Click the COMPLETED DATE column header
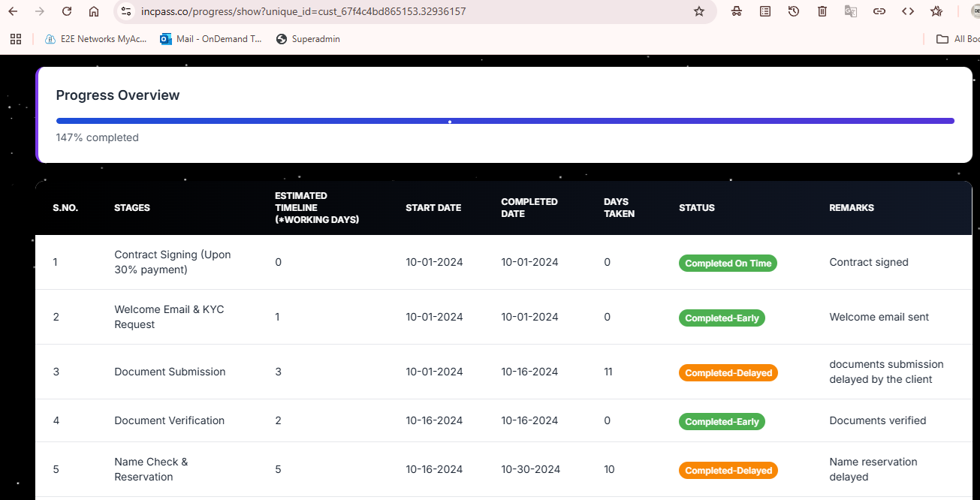Screen dimensions: 980x500 click(529, 208)
